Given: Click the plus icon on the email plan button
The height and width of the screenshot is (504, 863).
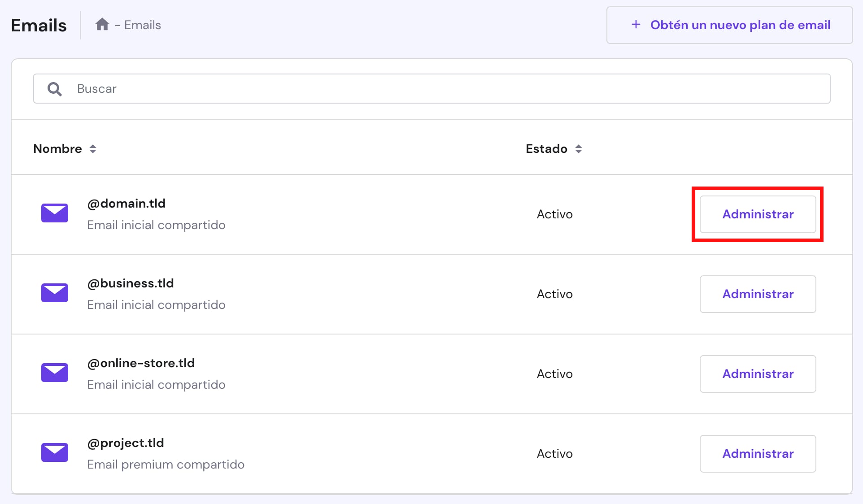Looking at the screenshot, I should click(x=636, y=25).
